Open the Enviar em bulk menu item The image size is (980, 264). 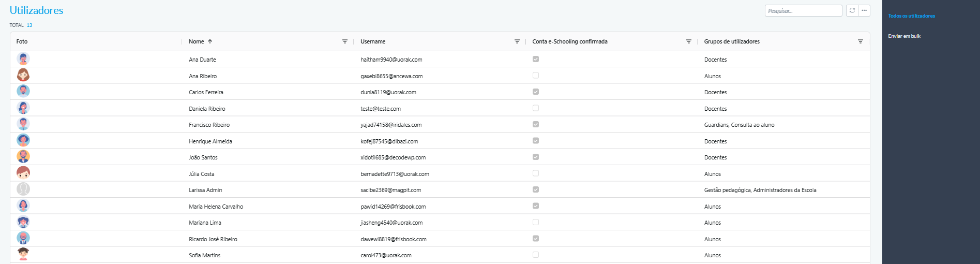(x=904, y=36)
